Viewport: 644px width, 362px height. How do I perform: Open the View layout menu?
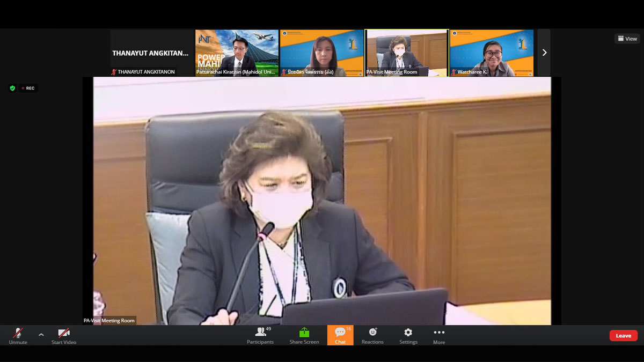point(627,39)
